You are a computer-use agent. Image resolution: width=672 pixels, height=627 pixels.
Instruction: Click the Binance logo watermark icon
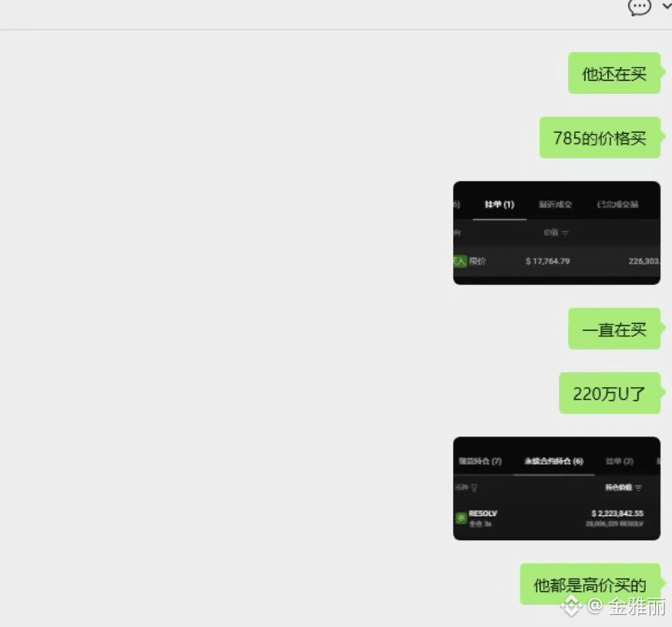point(571,607)
